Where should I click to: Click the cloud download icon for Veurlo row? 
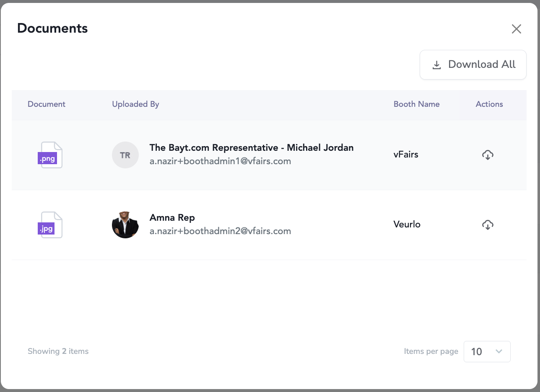pyautogui.click(x=487, y=225)
